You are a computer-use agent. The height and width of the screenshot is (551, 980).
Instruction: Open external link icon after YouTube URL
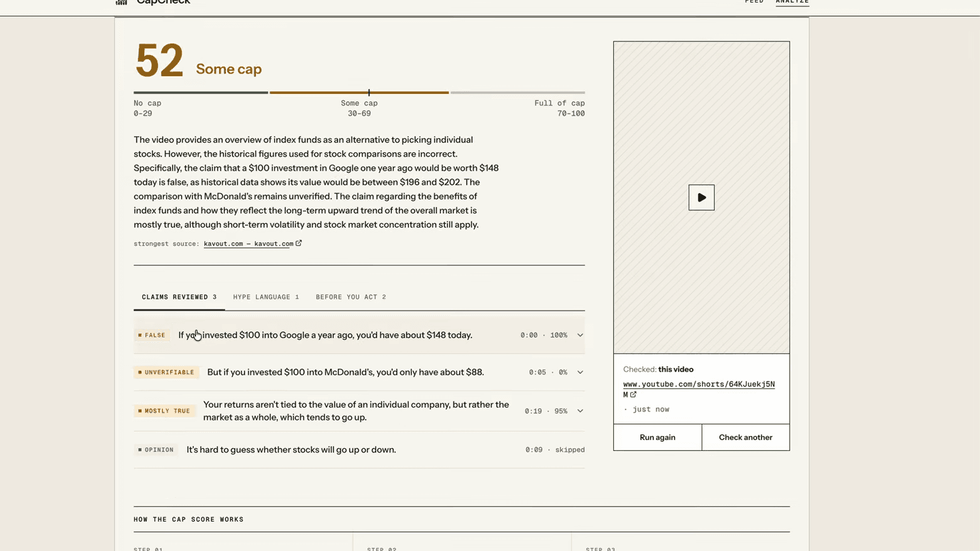(x=634, y=395)
